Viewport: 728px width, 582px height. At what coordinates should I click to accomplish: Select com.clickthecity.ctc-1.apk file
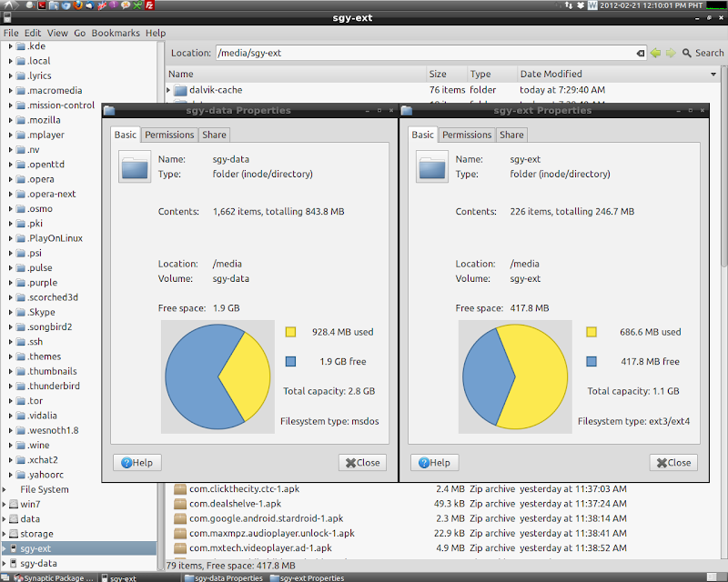[244, 488]
